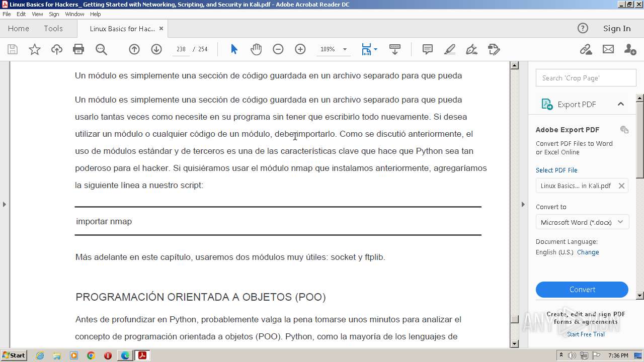Open the Help menu

(95, 14)
